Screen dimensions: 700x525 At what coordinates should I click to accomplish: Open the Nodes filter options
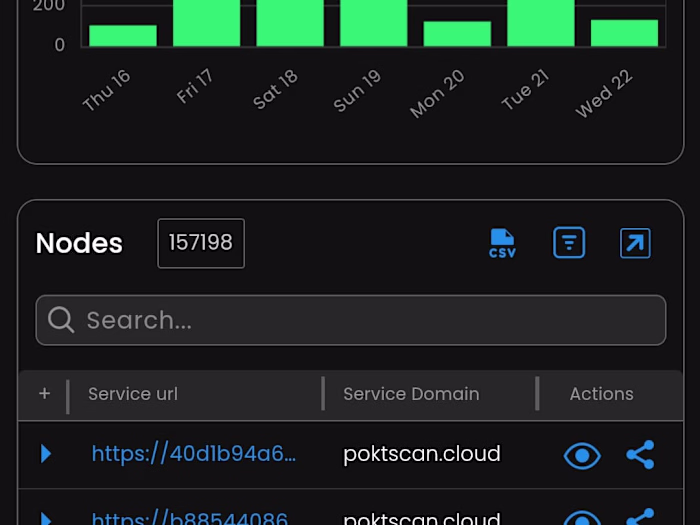(569, 243)
